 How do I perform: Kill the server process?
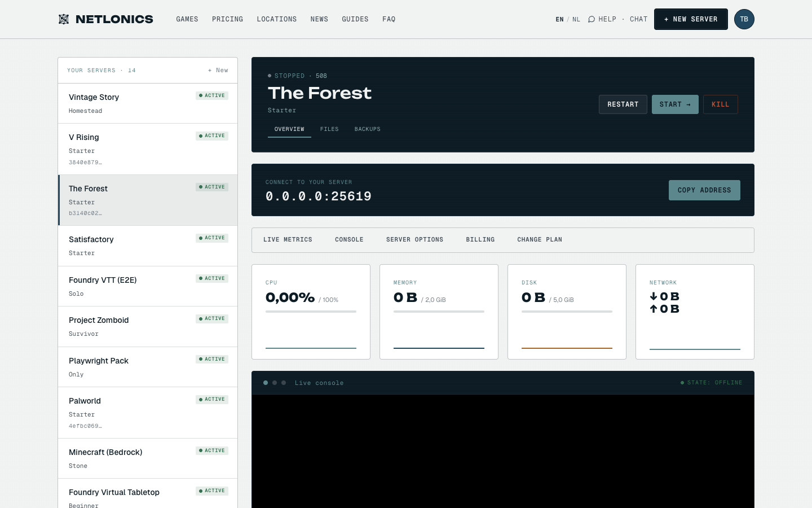click(721, 104)
